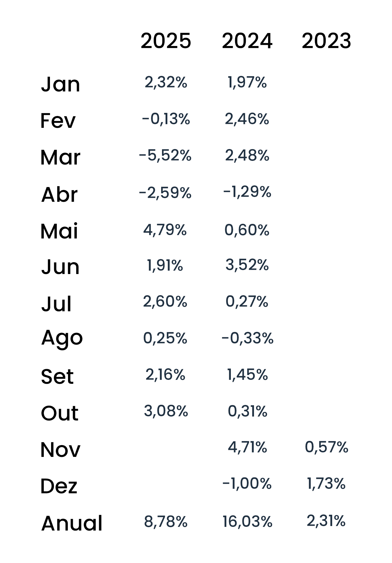Screen dimensions: 392x563
Task: Select the 16,03% annual 2024 figure
Action: tap(247, 522)
